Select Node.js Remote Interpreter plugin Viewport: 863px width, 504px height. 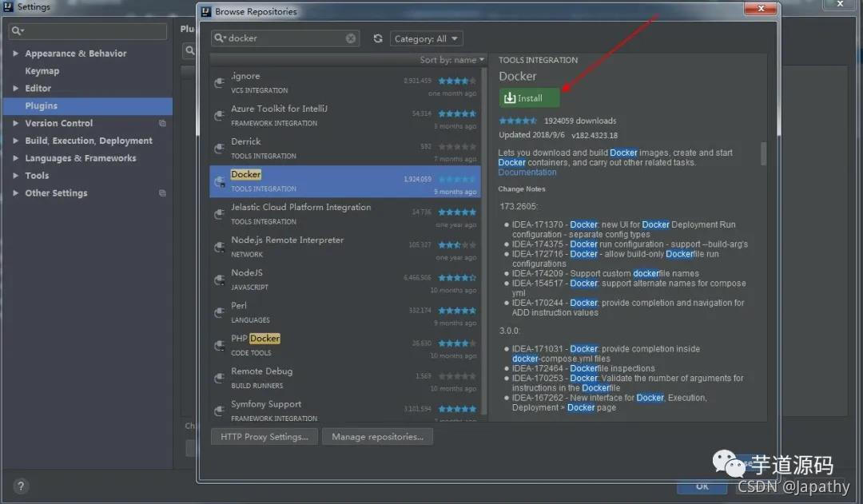coord(345,247)
